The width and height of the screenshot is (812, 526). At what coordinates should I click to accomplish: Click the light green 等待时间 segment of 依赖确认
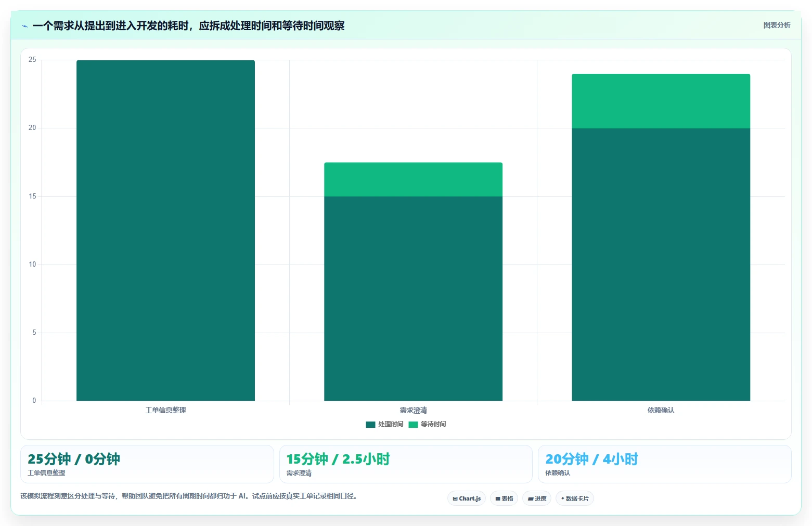coord(661,101)
